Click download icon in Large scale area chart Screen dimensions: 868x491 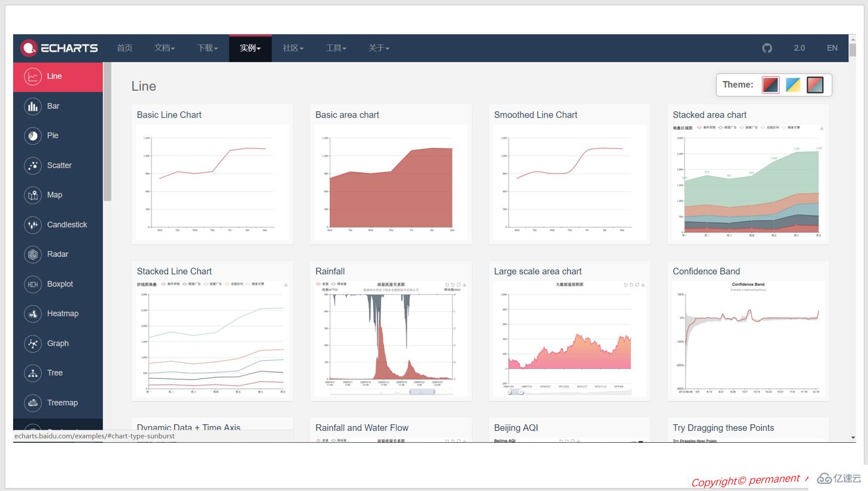pyautogui.click(x=643, y=285)
